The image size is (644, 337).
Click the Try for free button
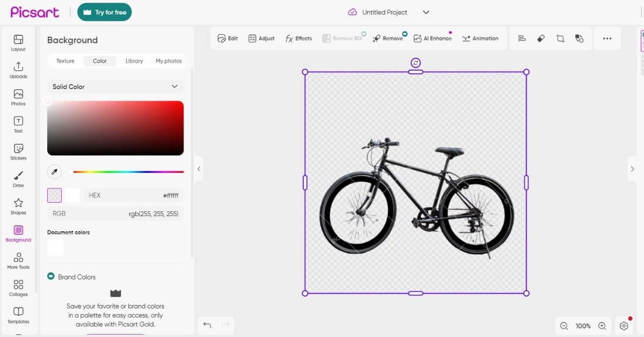pos(105,12)
